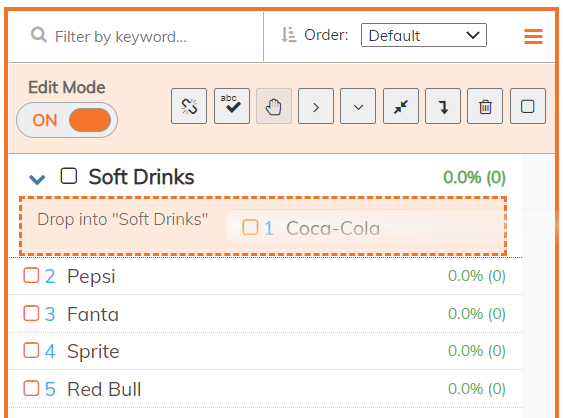Viewport: 564px width, 418px height.
Task: Click the abc spell-check icon
Action: [232, 106]
